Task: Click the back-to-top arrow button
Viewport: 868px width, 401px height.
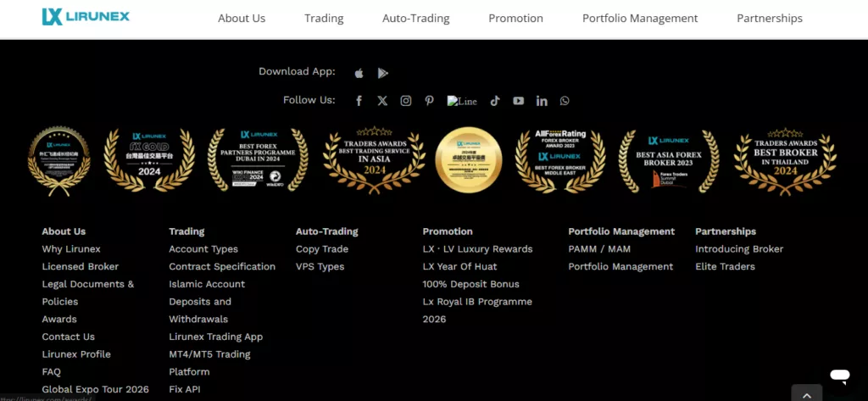Action: coord(807,394)
